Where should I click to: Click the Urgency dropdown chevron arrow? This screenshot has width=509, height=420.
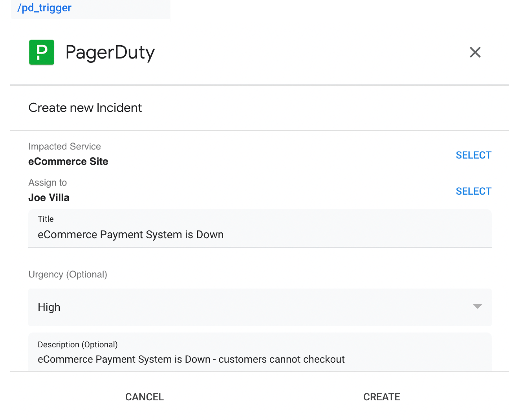pyautogui.click(x=477, y=307)
